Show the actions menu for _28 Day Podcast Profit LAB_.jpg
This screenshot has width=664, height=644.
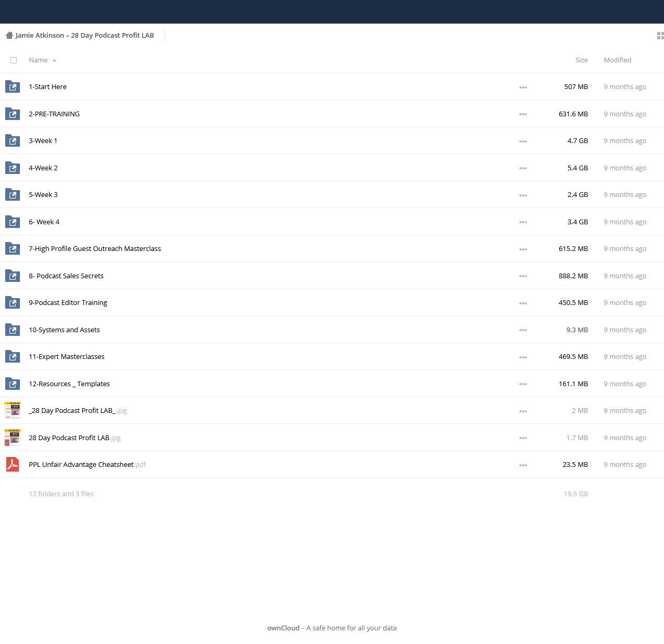[523, 411]
